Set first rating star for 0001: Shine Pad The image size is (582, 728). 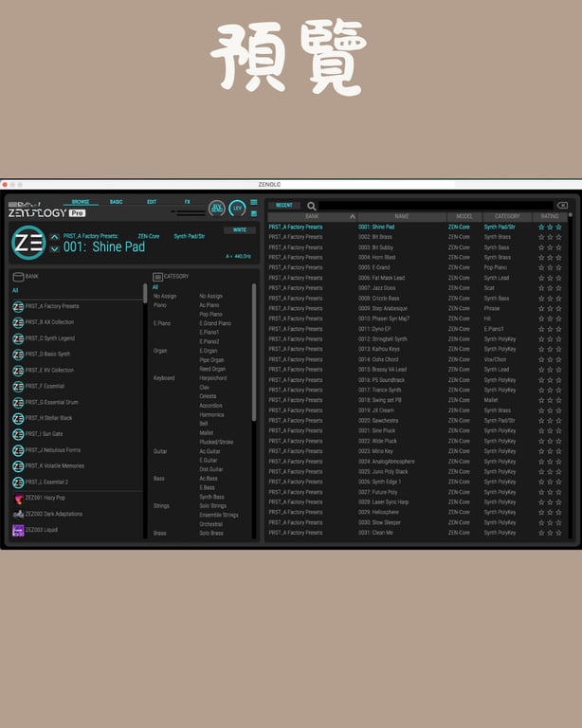(x=541, y=227)
